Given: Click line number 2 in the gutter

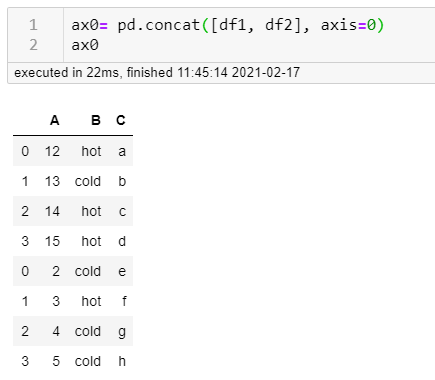Looking at the screenshot, I should tap(33, 45).
